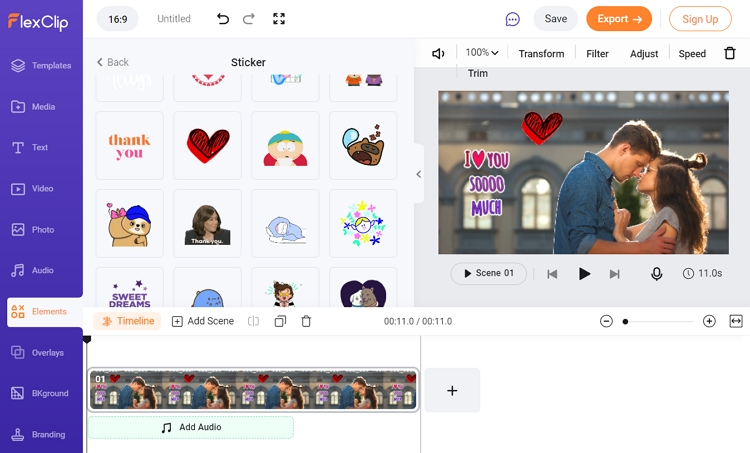Select scene 01 clip in timeline
Image resolution: width=750 pixels, height=453 pixels.
(253, 390)
